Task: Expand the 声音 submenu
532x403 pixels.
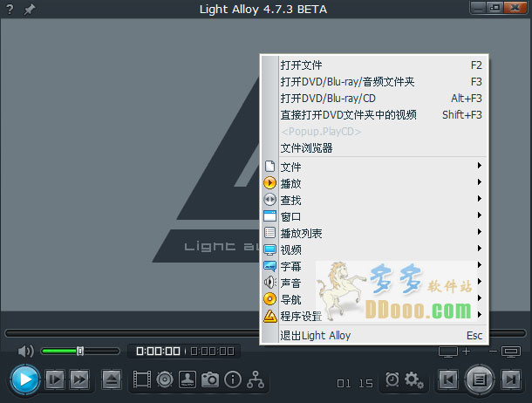Action: [374, 283]
